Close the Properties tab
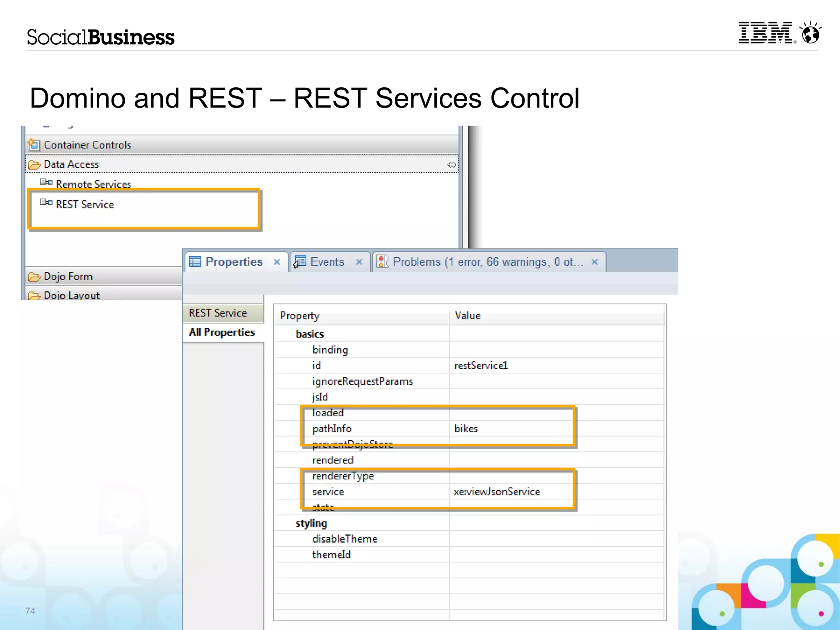This screenshot has height=630, width=840. pyautogui.click(x=277, y=262)
